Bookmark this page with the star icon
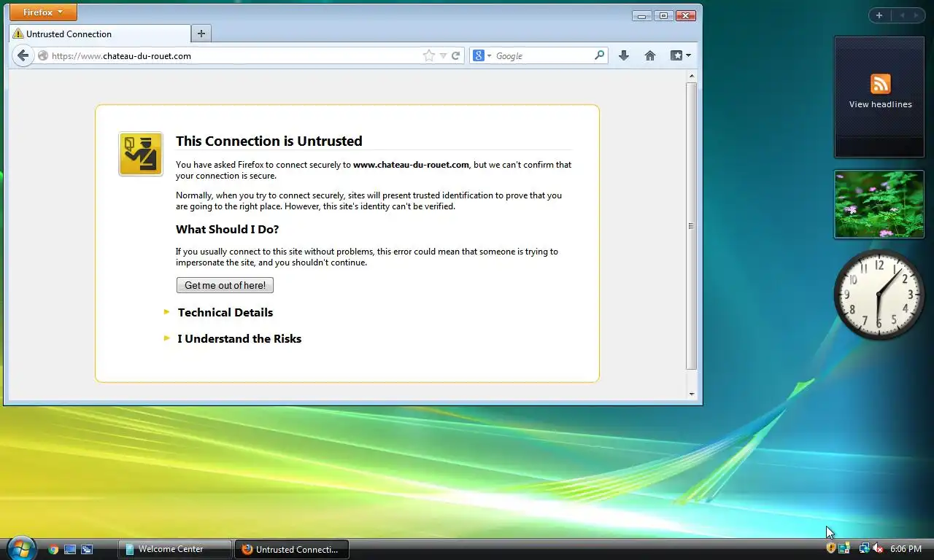This screenshot has height=560, width=934. [x=429, y=55]
